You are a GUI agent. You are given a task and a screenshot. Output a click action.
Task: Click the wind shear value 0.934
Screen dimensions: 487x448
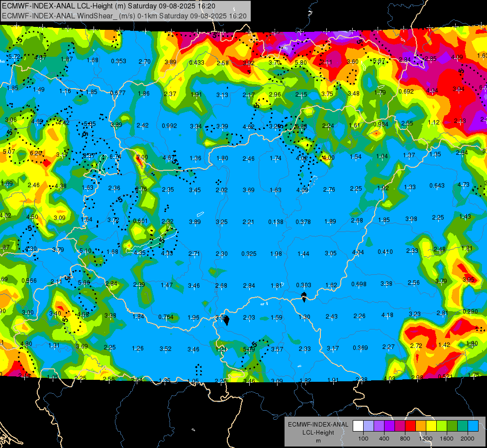[381, 124]
